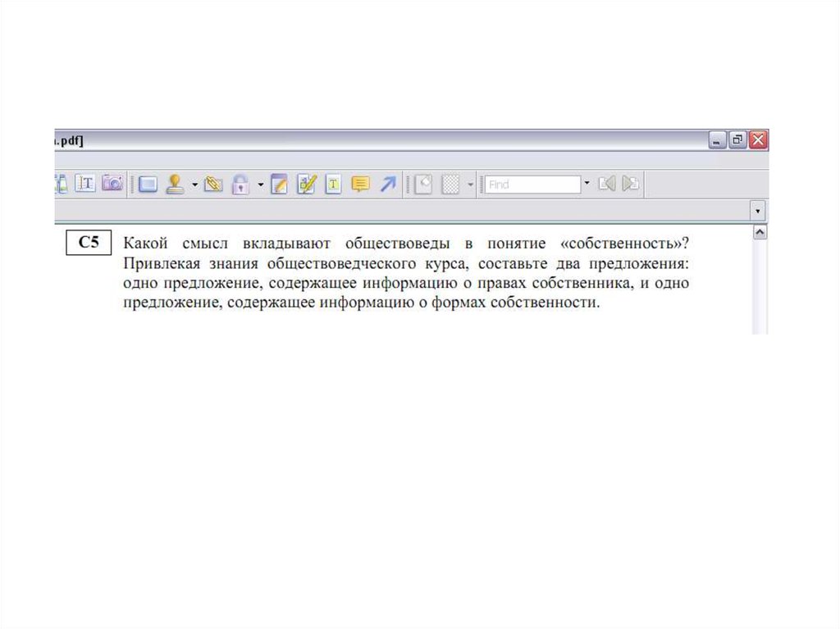
Task: Open the checkered pattern dropdown arrow
Action: pyautogui.click(x=470, y=185)
